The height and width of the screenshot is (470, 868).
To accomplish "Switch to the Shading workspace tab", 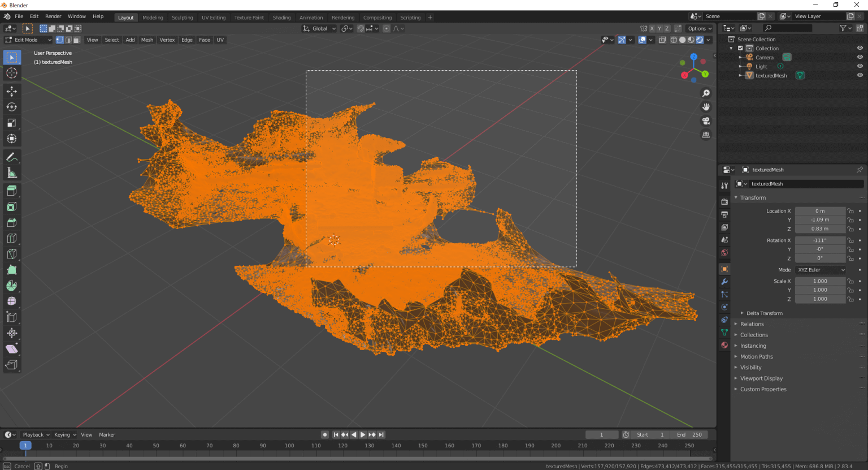I will (x=281, y=18).
